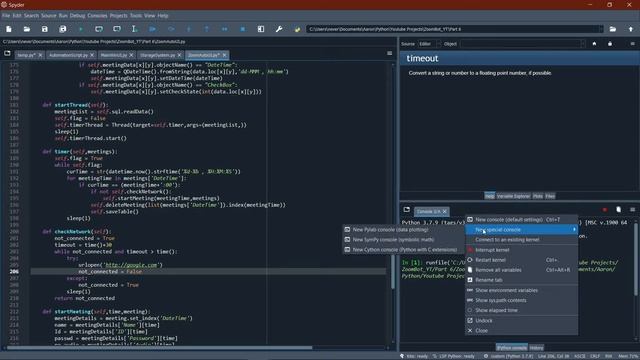The image size is (640, 360).
Task: Open the Debug menu
Action: tap(77, 16)
